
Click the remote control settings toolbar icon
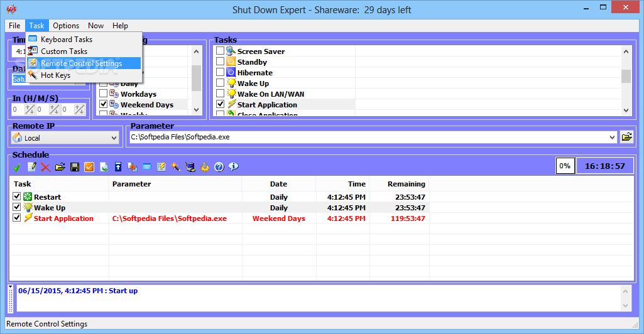pos(161,167)
